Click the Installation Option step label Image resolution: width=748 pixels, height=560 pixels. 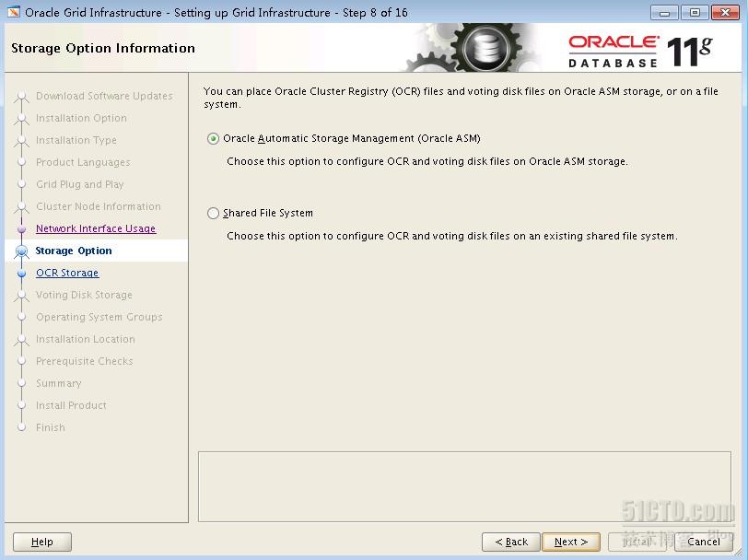82,118
